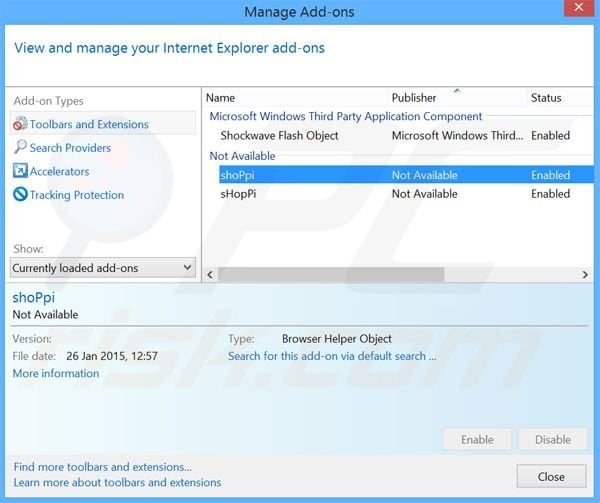Select the Shockwave Flash Object row

click(406, 135)
